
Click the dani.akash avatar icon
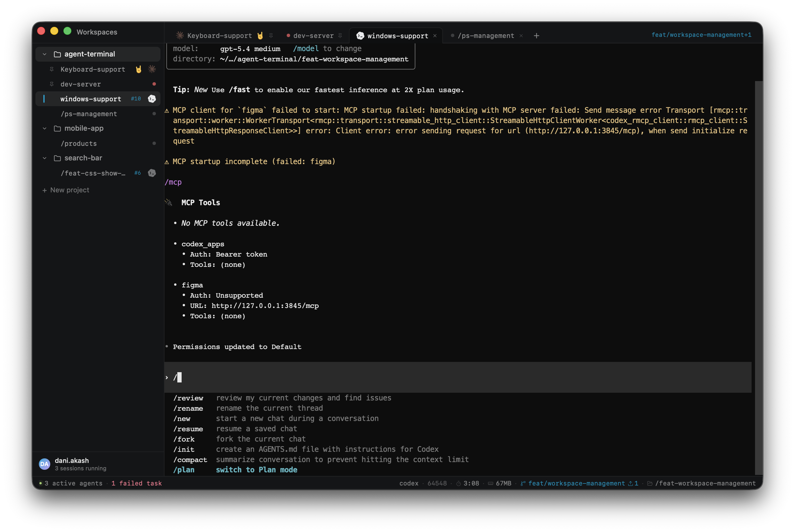44,464
